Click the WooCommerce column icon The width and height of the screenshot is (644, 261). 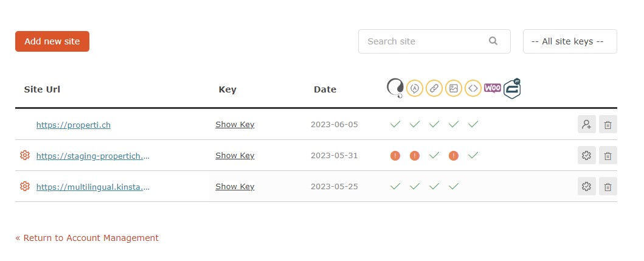(x=492, y=88)
